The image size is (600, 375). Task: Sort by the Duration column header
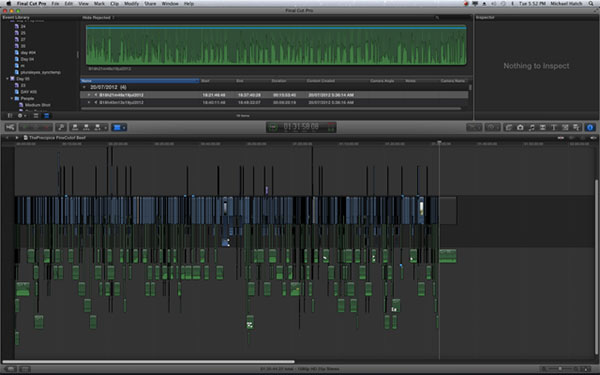click(x=279, y=81)
